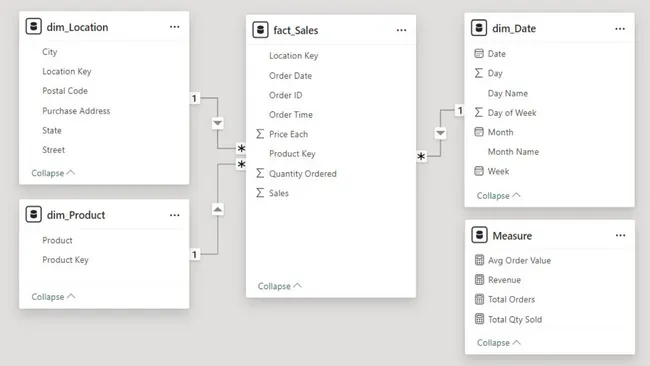This screenshot has width=650, height=366.
Task: Open the dim_Date more options ellipsis
Action: tap(620, 29)
